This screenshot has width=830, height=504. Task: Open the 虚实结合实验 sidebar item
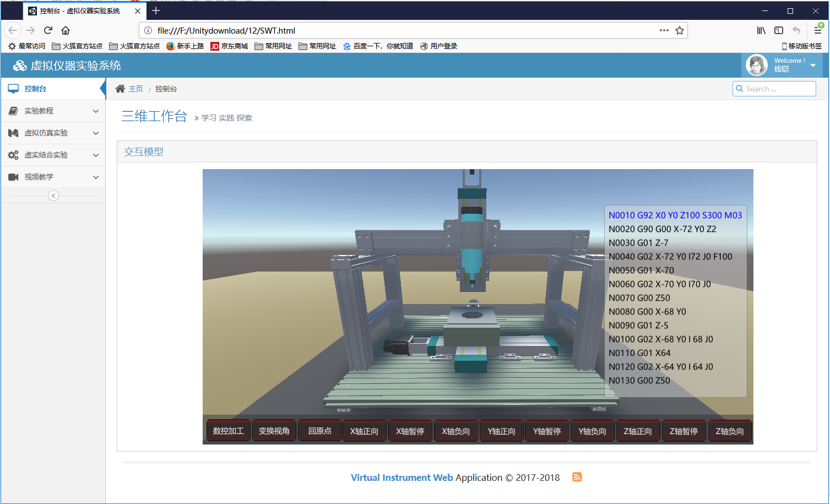(53, 155)
